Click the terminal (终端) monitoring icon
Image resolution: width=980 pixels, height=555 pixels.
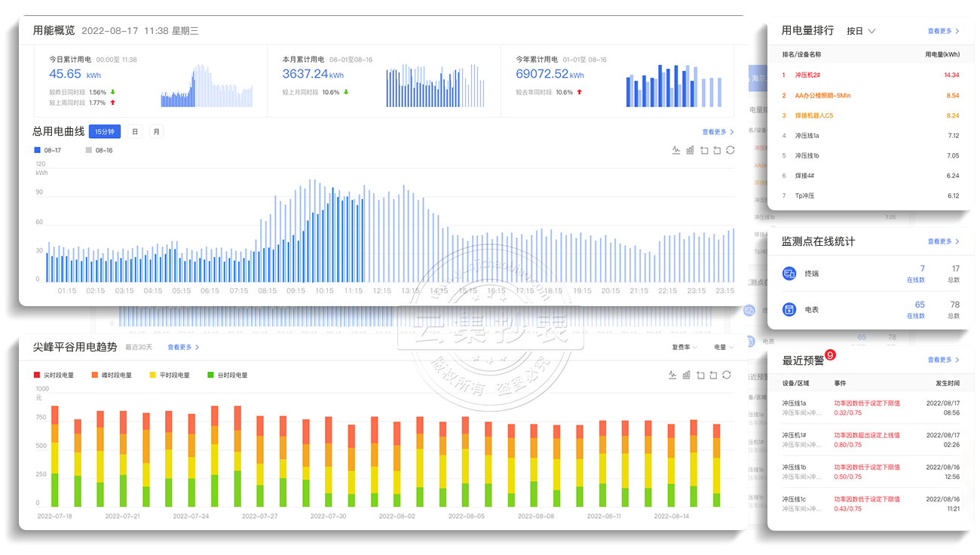[x=789, y=273]
